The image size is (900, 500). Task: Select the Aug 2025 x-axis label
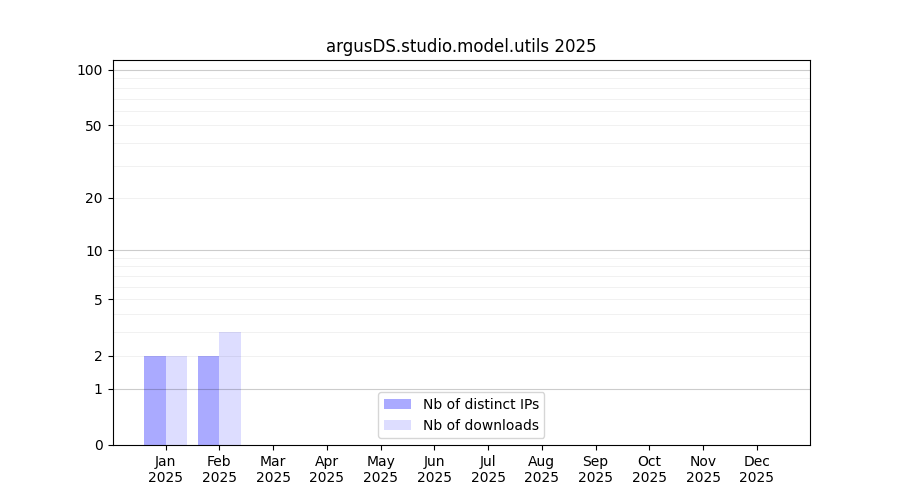click(541, 469)
